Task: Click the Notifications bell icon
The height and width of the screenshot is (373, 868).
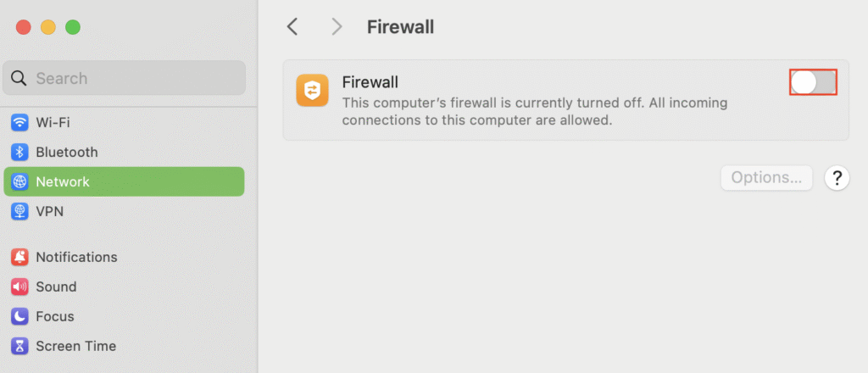Action: point(19,257)
